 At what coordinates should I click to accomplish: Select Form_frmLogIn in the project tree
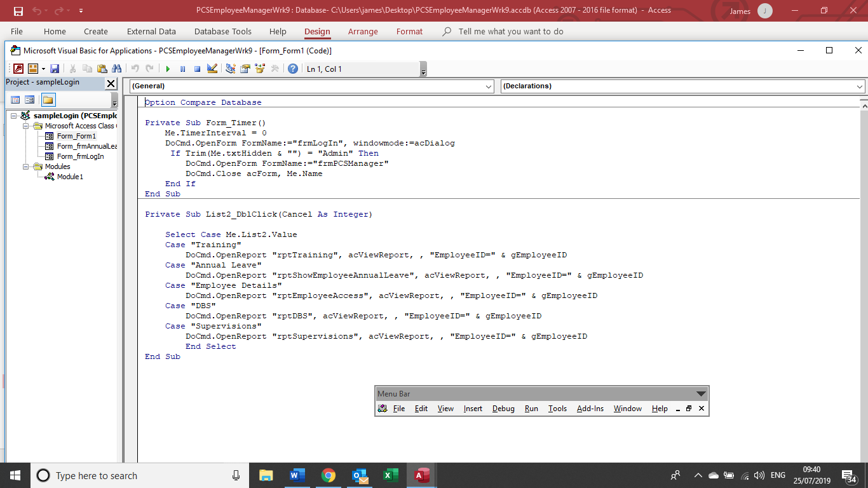(x=80, y=156)
